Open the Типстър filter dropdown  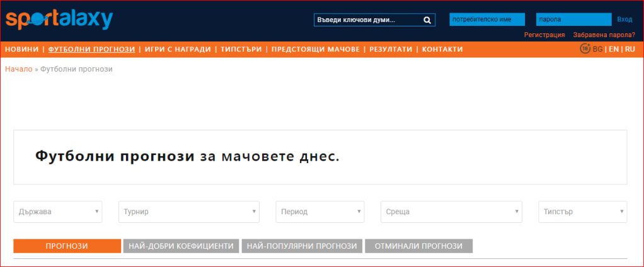pyautogui.click(x=583, y=212)
